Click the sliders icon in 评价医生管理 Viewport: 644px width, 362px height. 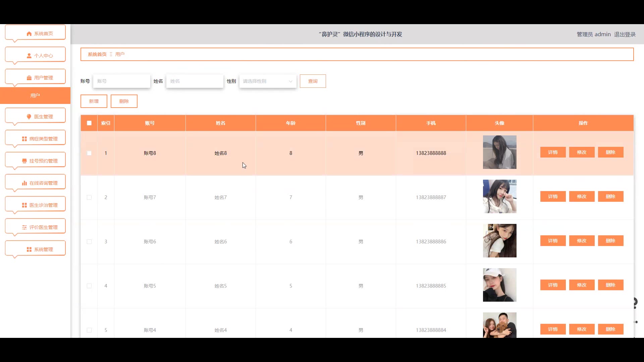[24, 227]
